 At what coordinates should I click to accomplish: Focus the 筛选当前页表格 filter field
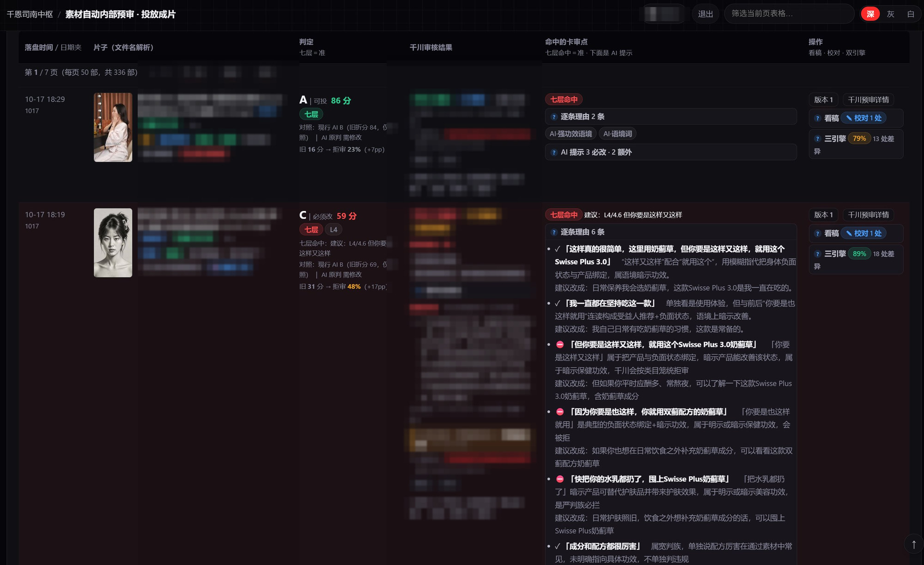pyautogui.click(x=789, y=14)
